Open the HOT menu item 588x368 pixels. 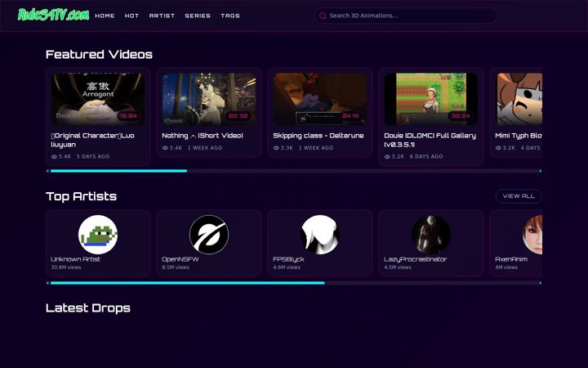click(x=131, y=16)
